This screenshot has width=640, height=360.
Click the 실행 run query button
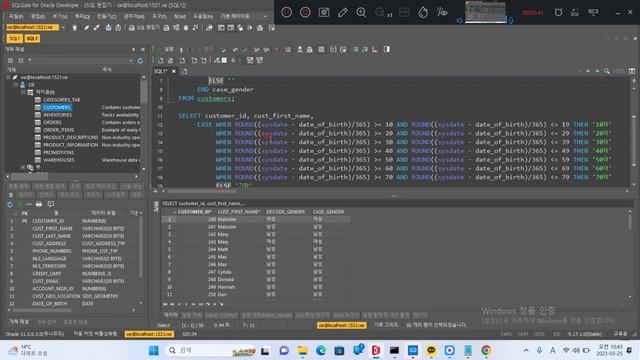tap(165, 49)
